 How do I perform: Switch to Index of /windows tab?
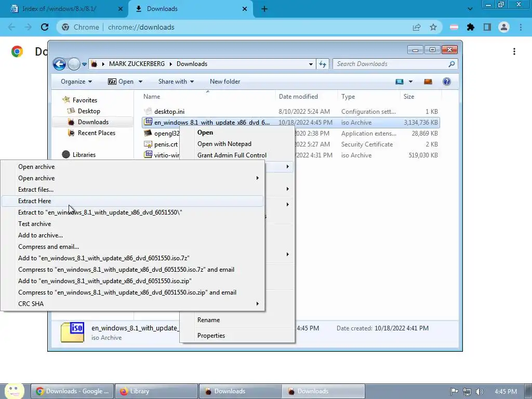click(64, 9)
